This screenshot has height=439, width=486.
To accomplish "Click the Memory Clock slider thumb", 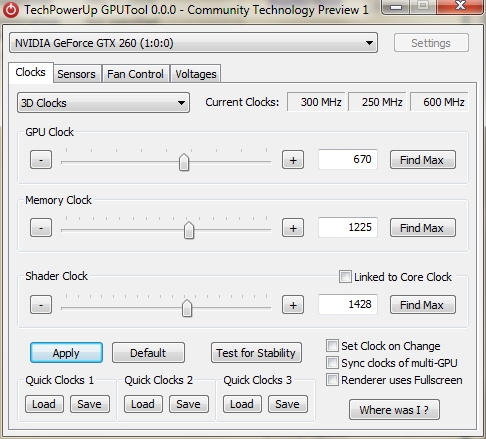I will pos(189,230).
